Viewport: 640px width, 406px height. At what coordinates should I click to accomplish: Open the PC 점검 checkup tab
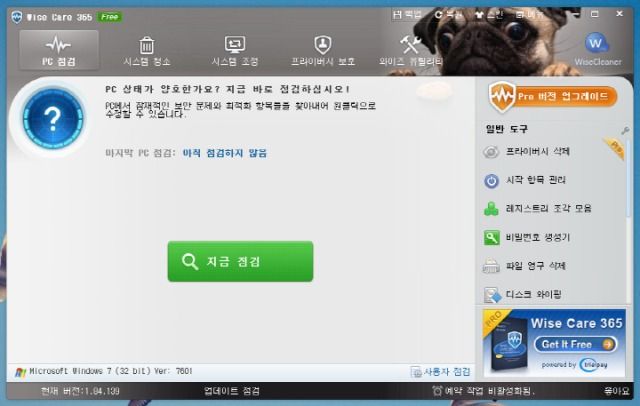click(x=59, y=51)
